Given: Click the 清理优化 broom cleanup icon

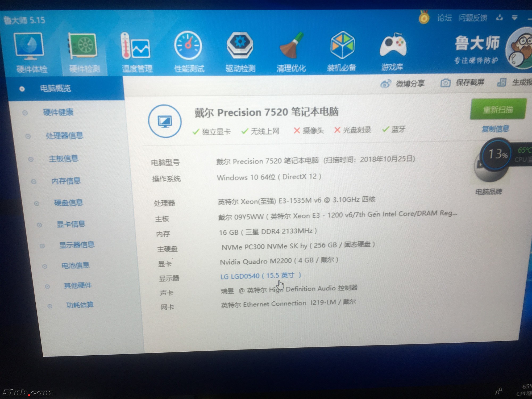Looking at the screenshot, I should [291, 45].
